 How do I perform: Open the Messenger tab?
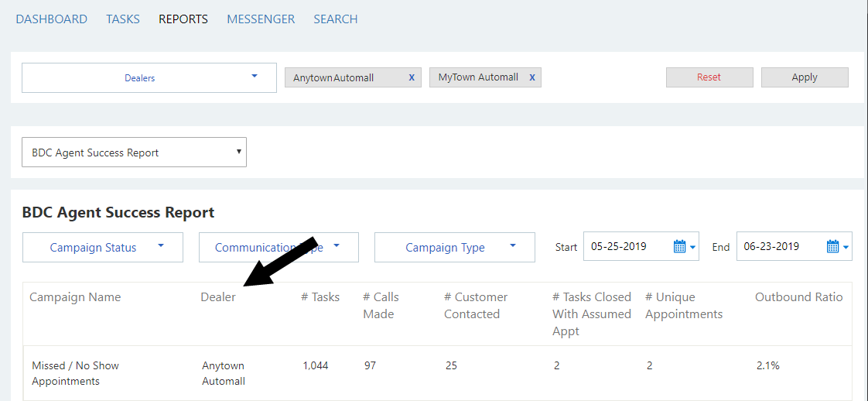point(261,19)
